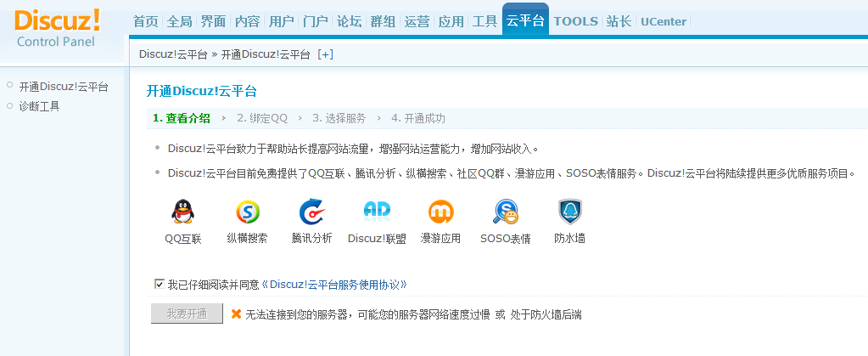Open the UCenter tab

click(664, 22)
